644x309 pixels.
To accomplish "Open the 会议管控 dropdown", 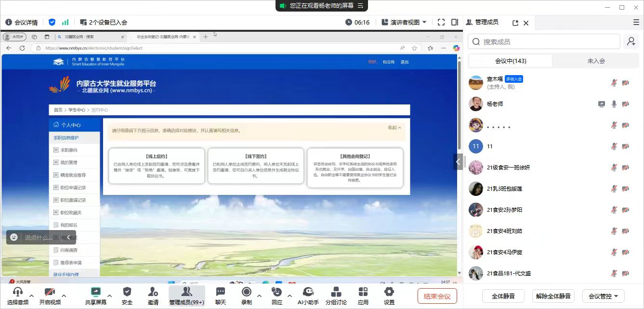I will [x=603, y=296].
